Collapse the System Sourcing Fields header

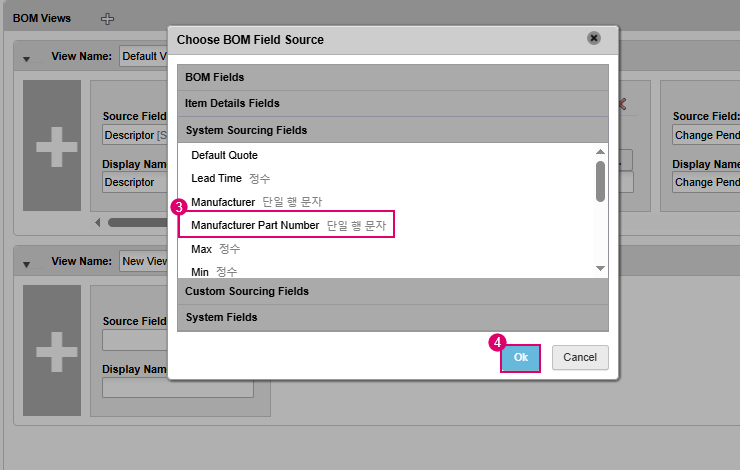click(x=392, y=130)
